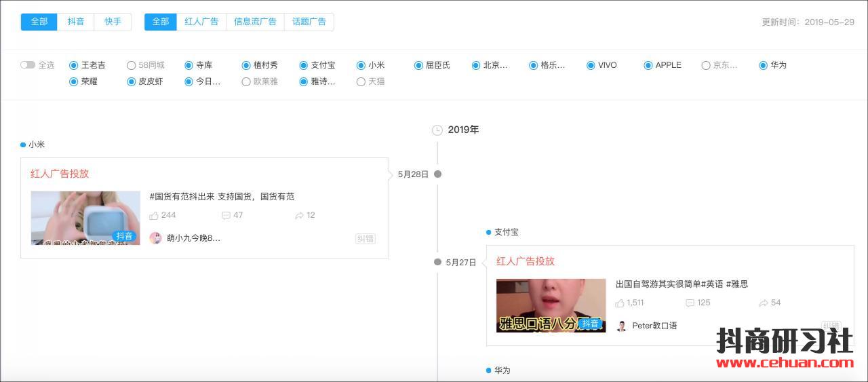This screenshot has height=382, width=868.
Task: Click the 支付宝 brand label on timeline
Action: (507, 232)
